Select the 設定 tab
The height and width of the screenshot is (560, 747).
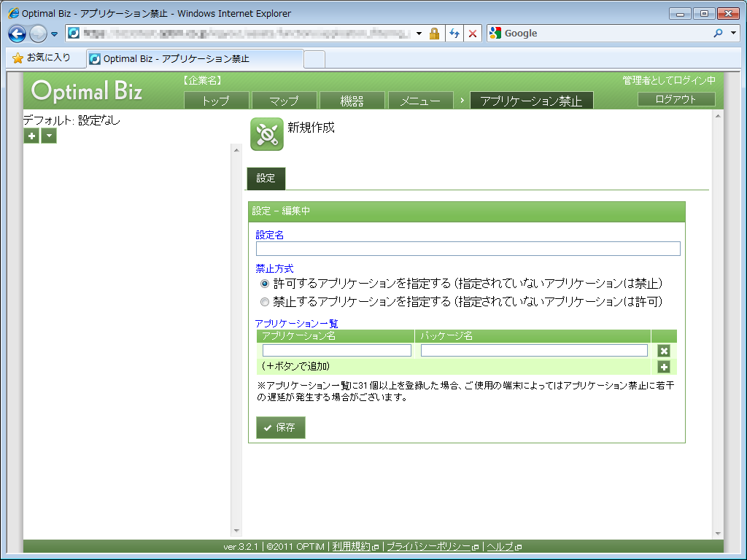[266, 178]
